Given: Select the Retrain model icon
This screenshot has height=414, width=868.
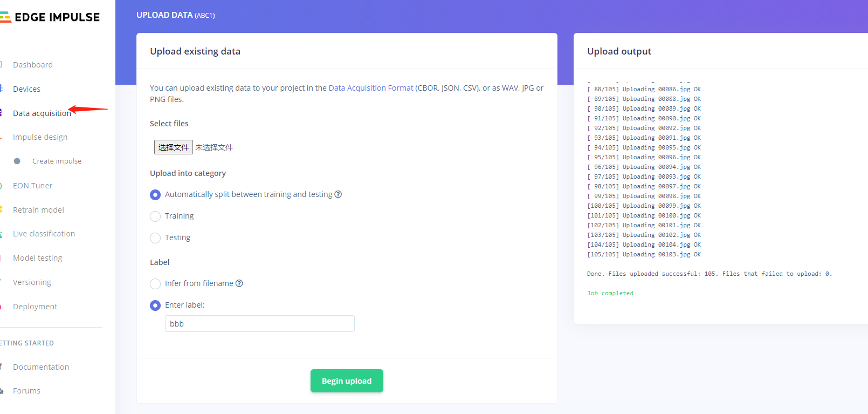Looking at the screenshot, I should click(4, 209).
